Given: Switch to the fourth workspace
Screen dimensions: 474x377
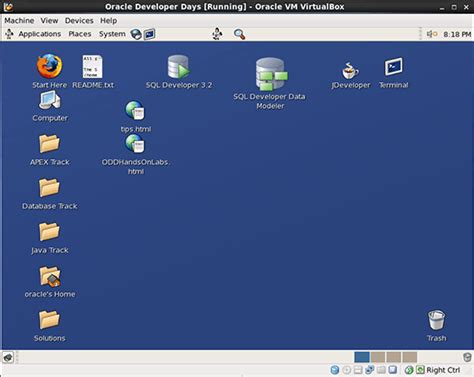Looking at the screenshot, I should tap(410, 357).
